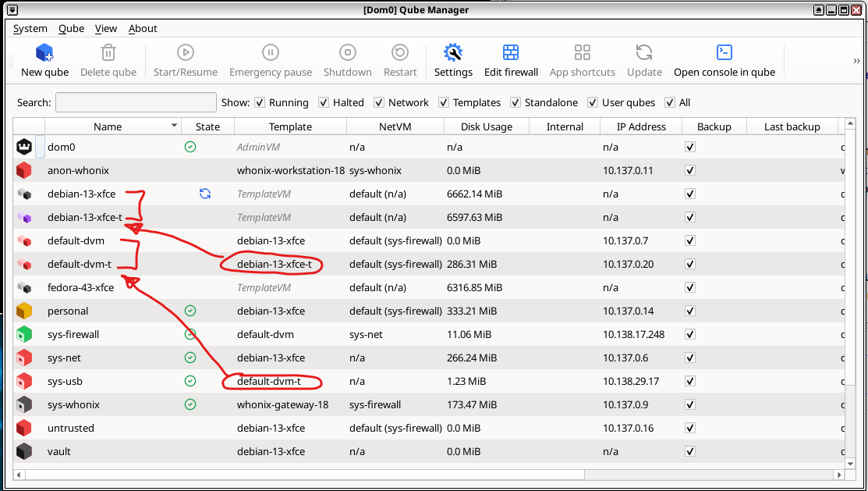Click the sys-net red icon
The height and width of the screenshot is (491, 868).
coord(24,358)
